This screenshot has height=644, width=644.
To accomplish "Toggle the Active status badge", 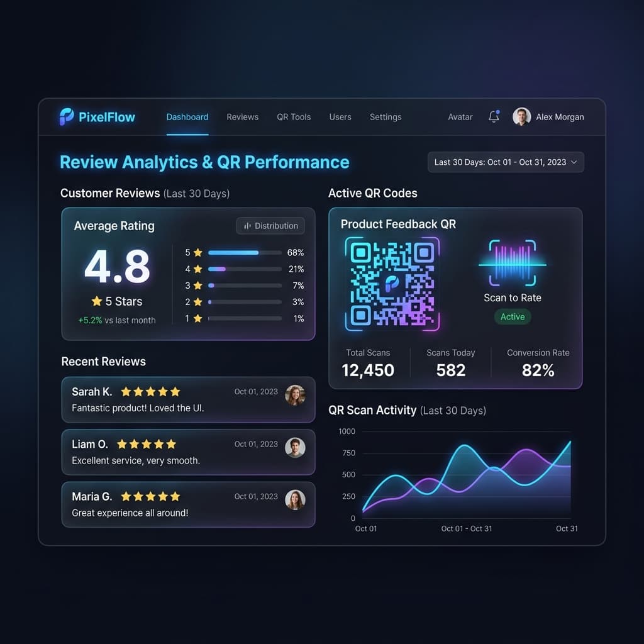I will click(x=513, y=317).
